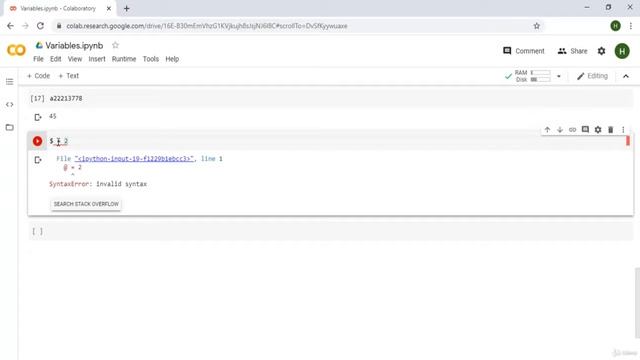Star the Variables.ipynb notebook
The image size is (640, 360).
pyautogui.click(x=116, y=45)
